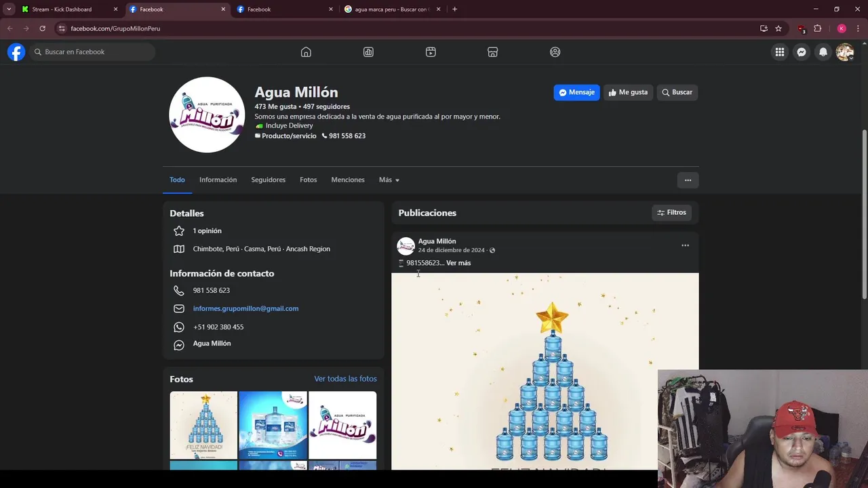The height and width of the screenshot is (488, 868).
Task: Click the page vertical scrollbar
Action: click(864, 213)
